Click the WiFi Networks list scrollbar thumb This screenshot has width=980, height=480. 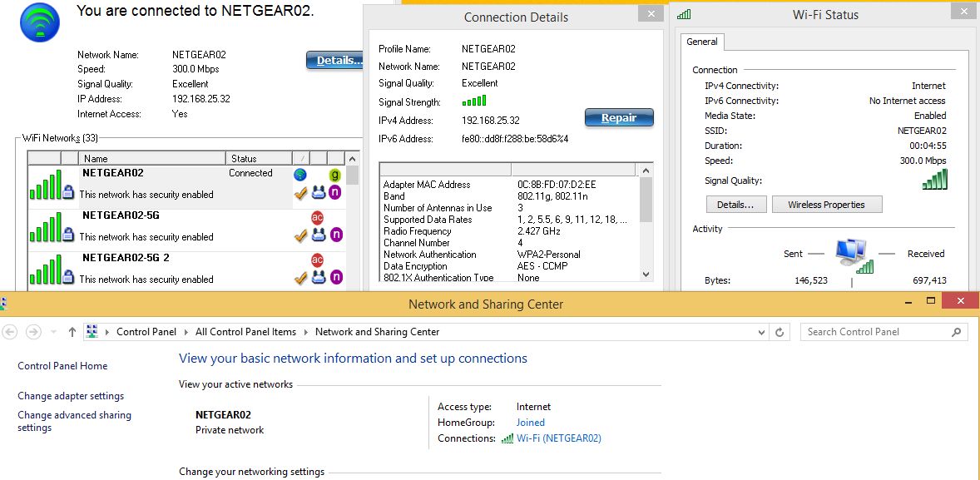(353, 176)
